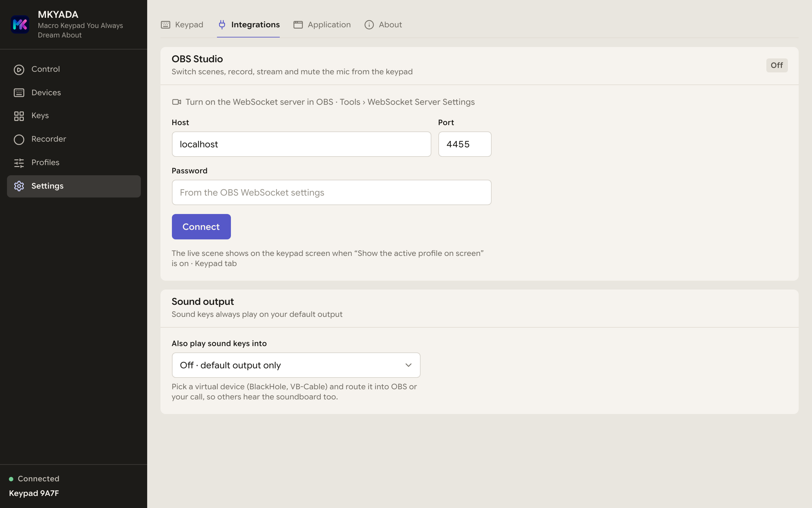Click the Integrations plug icon

click(222, 24)
